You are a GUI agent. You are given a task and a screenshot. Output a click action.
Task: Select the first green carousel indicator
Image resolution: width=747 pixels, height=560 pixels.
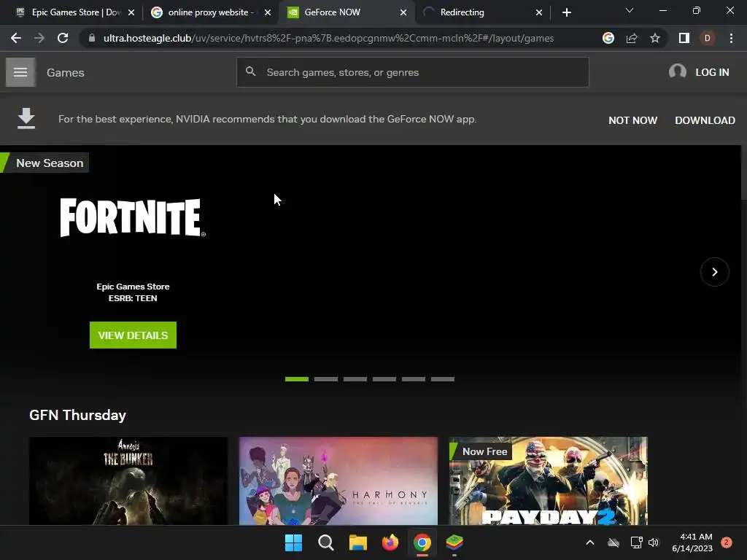(x=297, y=379)
